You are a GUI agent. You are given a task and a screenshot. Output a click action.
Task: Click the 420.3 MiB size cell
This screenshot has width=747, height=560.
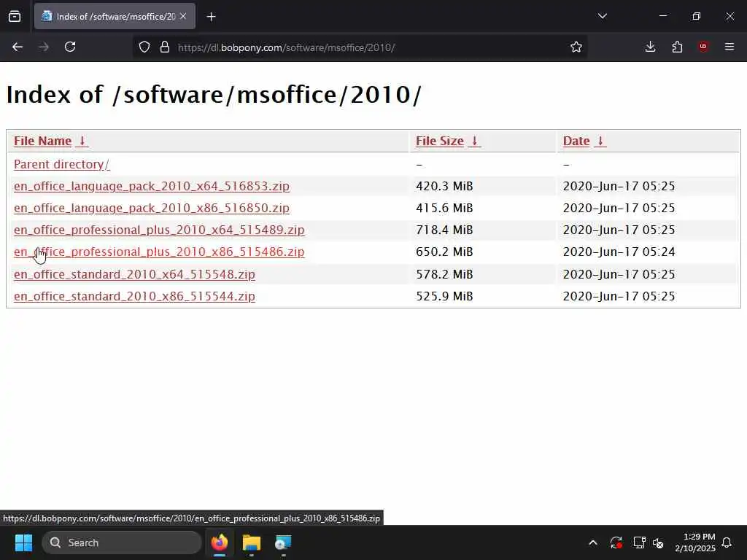pos(444,186)
